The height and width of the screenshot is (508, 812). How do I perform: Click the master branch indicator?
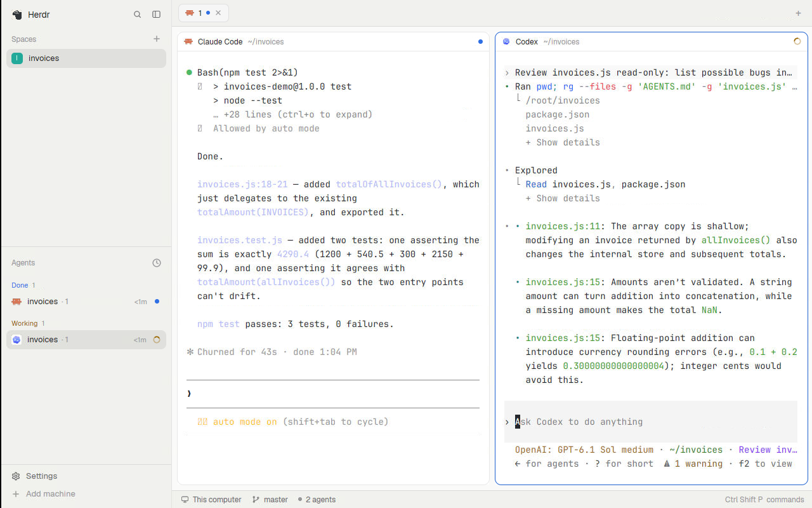[270, 500]
